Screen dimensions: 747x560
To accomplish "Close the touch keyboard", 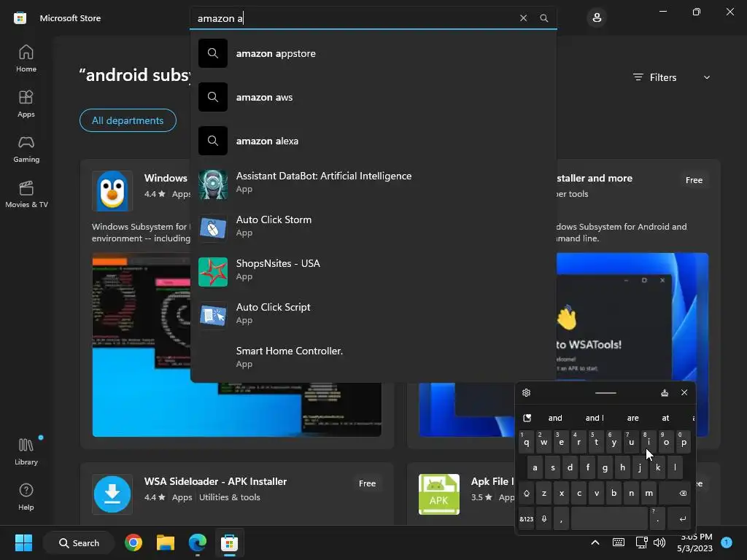I will click(684, 392).
